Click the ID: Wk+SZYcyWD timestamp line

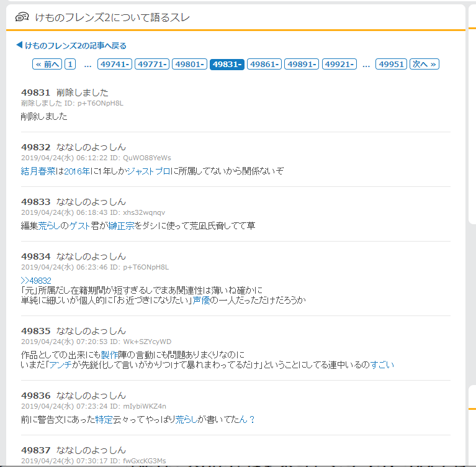point(96,342)
